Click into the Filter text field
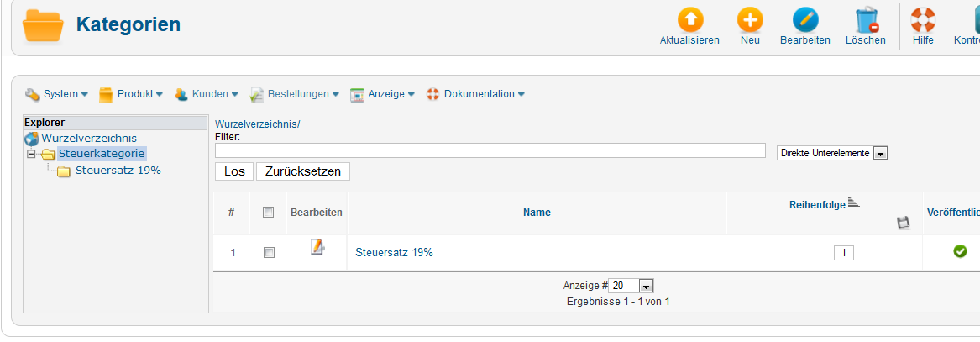Image resolution: width=980 pixels, height=342 pixels. click(x=490, y=150)
